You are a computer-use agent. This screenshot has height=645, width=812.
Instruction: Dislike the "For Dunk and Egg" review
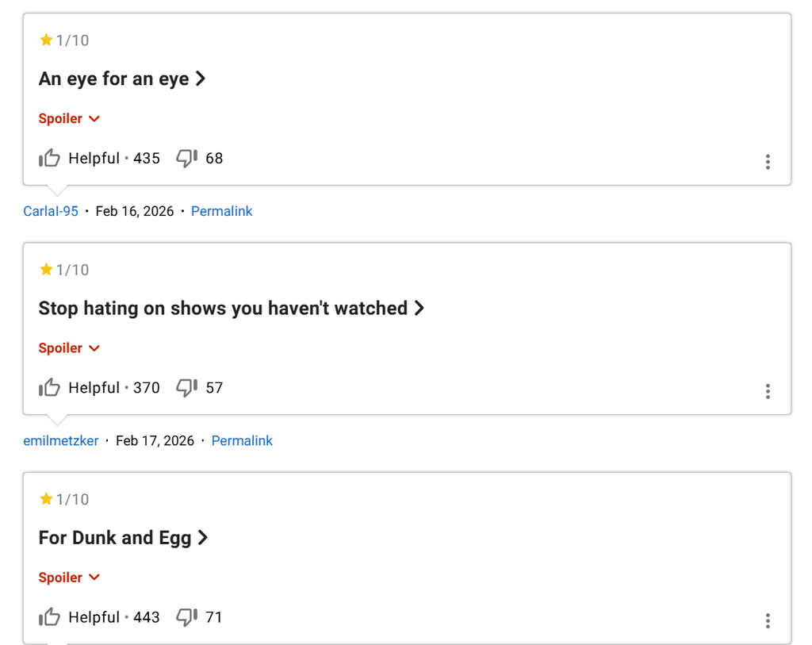[186, 617]
